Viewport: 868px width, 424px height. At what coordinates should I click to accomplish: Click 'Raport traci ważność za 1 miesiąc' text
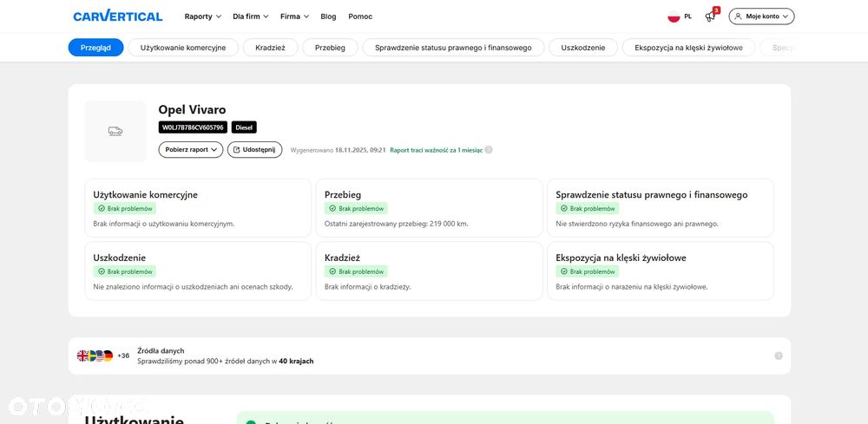pos(437,150)
